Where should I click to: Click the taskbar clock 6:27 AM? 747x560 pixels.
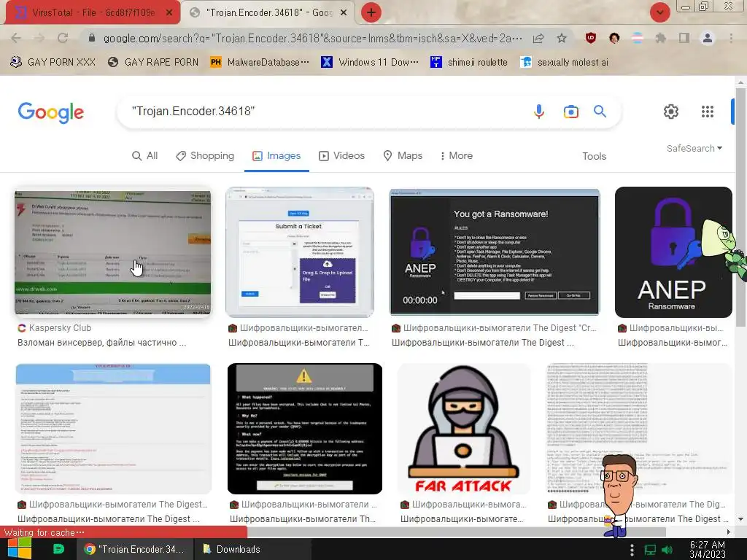coord(708,550)
